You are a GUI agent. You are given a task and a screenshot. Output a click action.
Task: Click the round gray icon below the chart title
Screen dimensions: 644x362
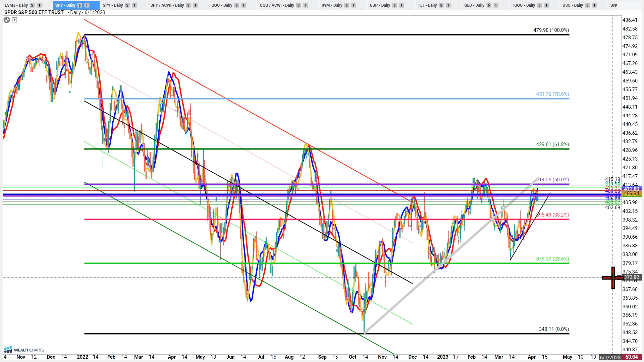click(7, 20)
